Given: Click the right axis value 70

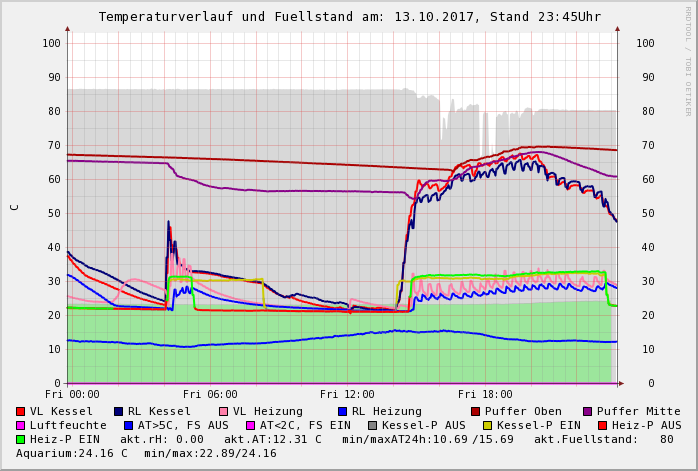Looking at the screenshot, I should [648, 145].
